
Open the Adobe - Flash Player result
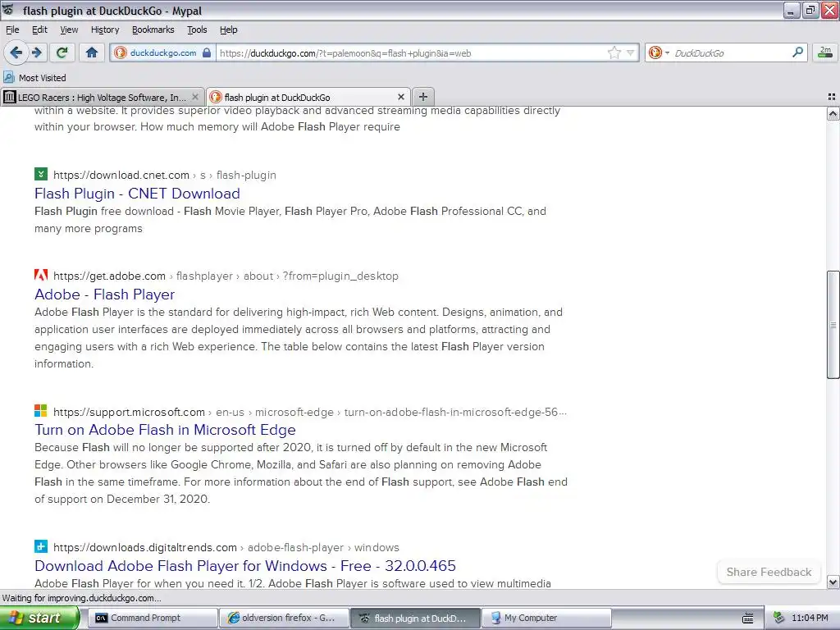[x=104, y=294]
